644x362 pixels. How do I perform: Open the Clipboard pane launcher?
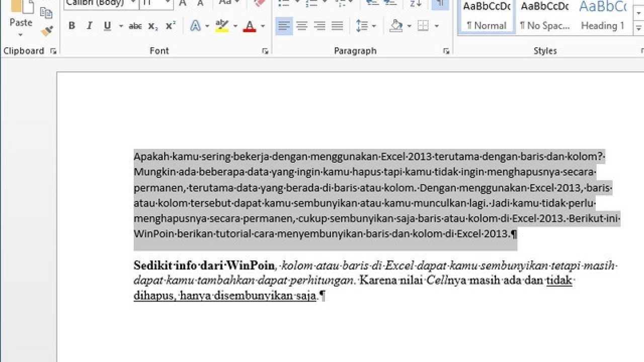click(53, 51)
